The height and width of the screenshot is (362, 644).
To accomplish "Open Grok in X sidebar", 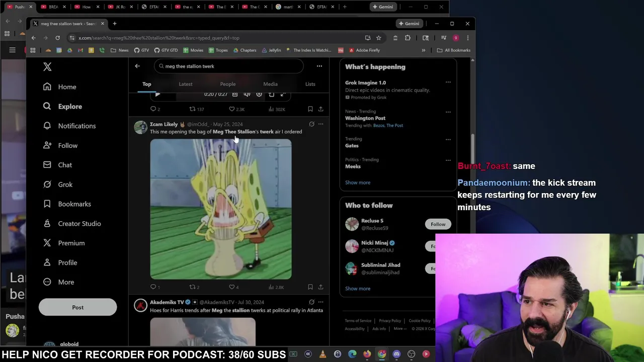I will click(x=58, y=185).
